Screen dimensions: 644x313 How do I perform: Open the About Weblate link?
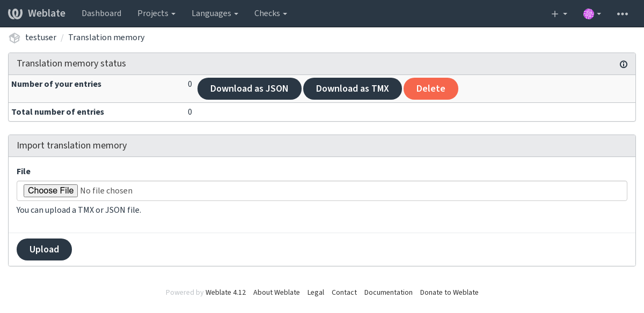click(276, 292)
